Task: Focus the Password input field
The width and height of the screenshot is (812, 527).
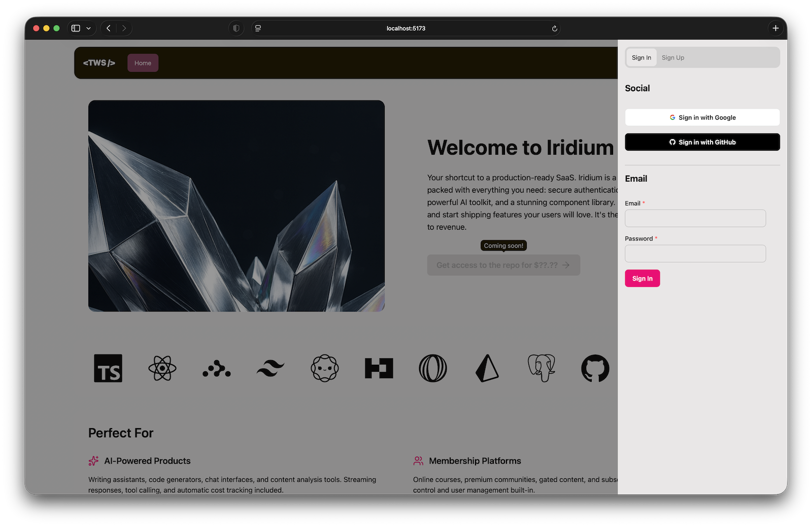Action: (695, 254)
